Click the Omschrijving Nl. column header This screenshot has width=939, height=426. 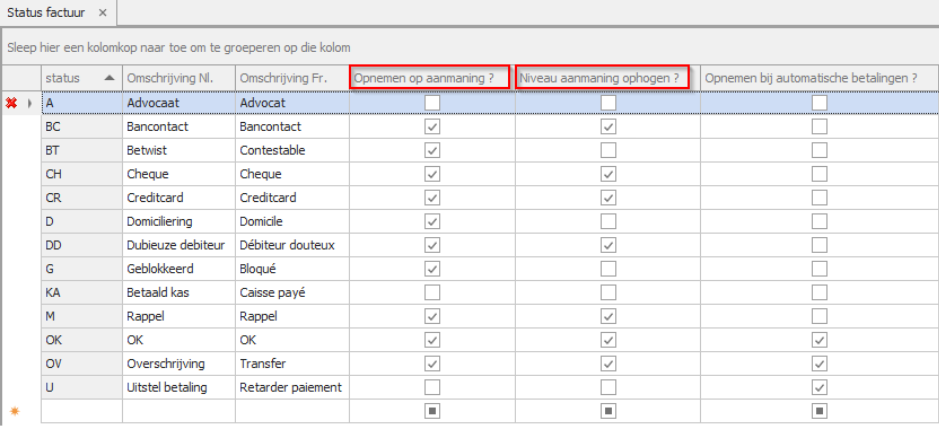coord(178,78)
